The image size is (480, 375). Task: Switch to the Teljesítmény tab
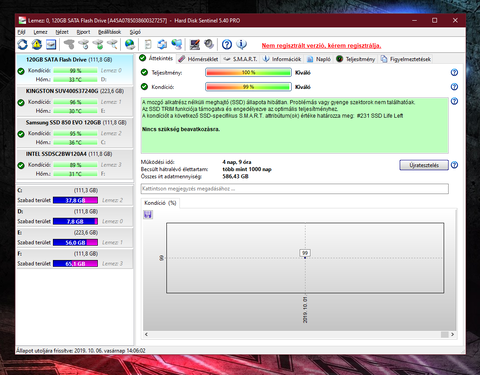point(356,59)
